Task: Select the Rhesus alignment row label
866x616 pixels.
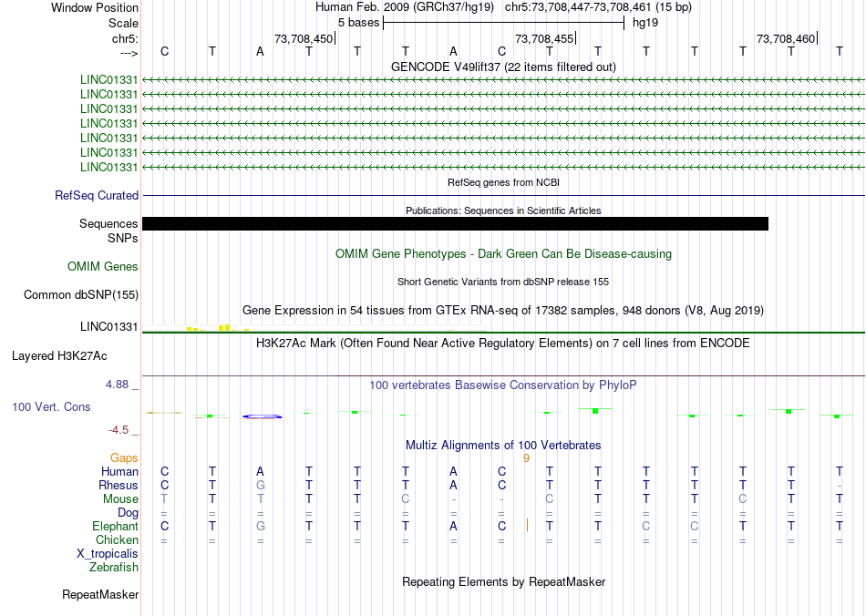Action: [x=119, y=485]
